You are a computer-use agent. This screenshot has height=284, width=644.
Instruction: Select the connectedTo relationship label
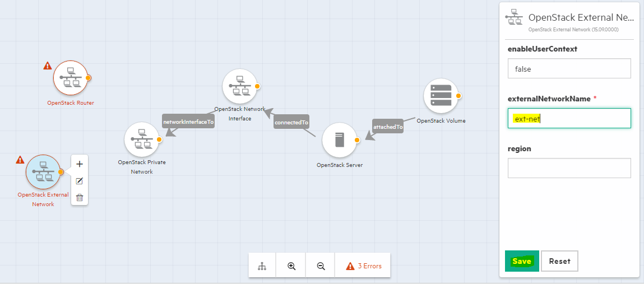click(291, 122)
